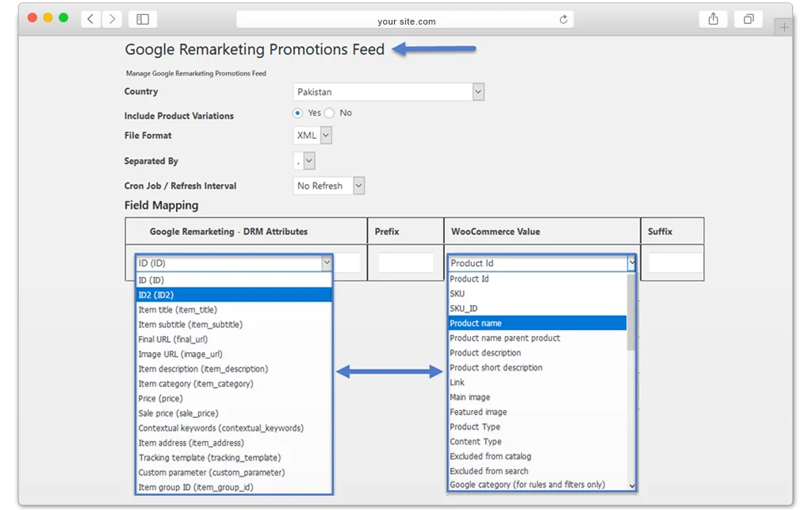
Task: Choose Final URL (final_url) option
Action: (x=234, y=339)
